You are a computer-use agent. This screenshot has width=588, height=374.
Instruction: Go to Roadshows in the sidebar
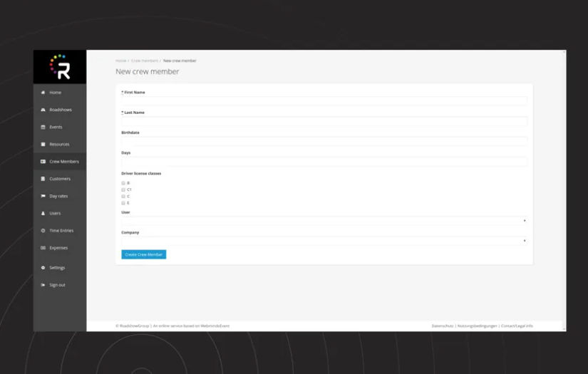tap(60, 110)
